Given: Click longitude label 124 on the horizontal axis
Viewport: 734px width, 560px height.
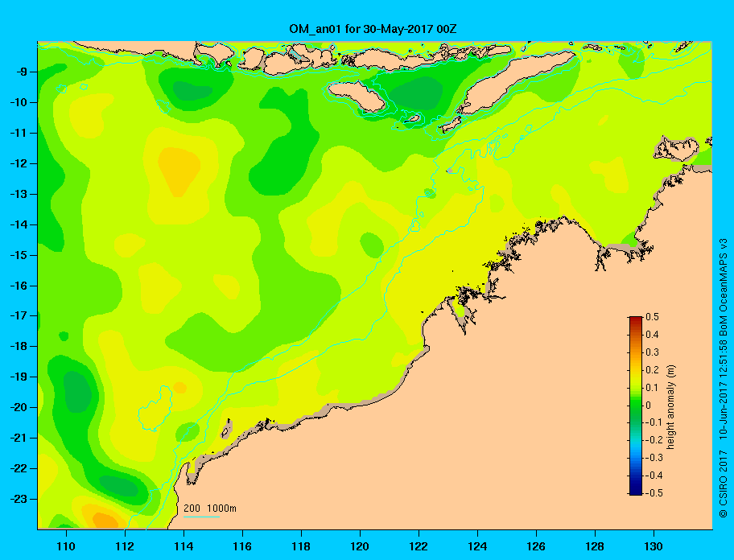Looking at the screenshot, I should [477, 546].
